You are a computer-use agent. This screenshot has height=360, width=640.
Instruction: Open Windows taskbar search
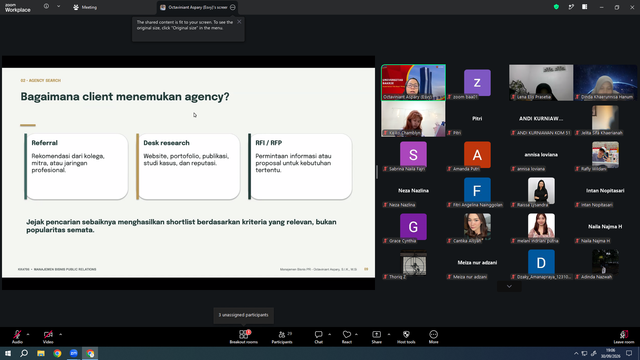pyautogui.click(x=24, y=353)
